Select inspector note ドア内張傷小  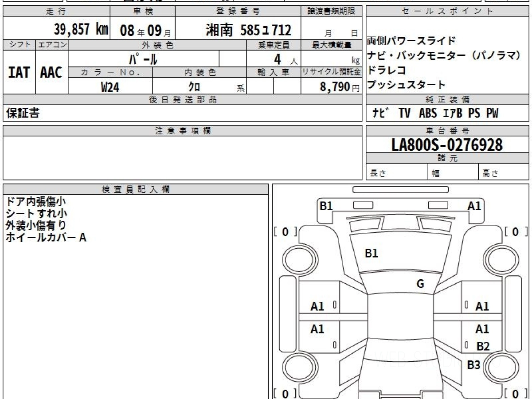[x=36, y=202]
